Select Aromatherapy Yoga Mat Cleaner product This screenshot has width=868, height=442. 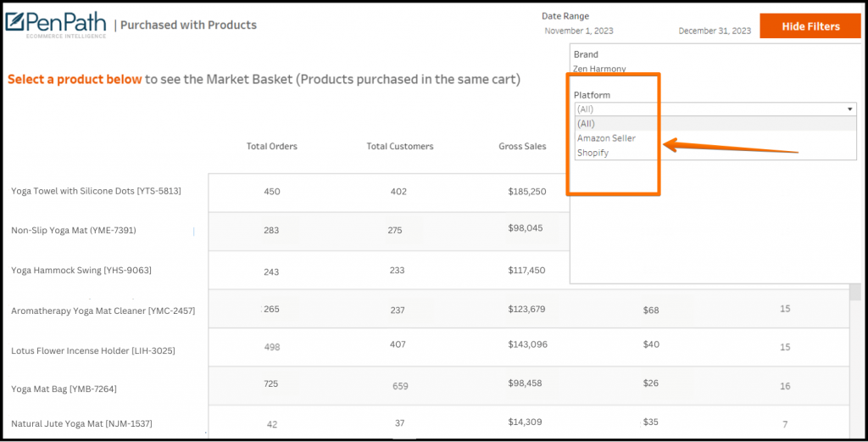[103, 311]
